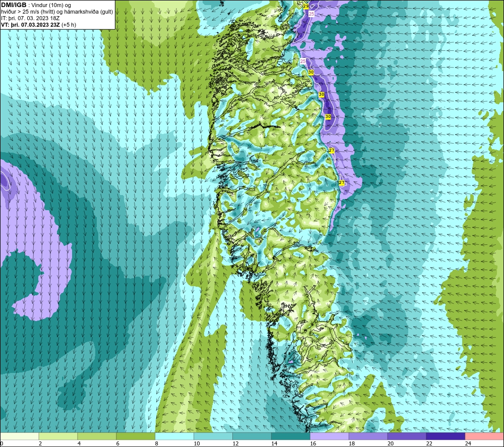Select the '10' legend scale number
Image resolution: width=504 pixels, height=447 pixels.
coord(197,443)
